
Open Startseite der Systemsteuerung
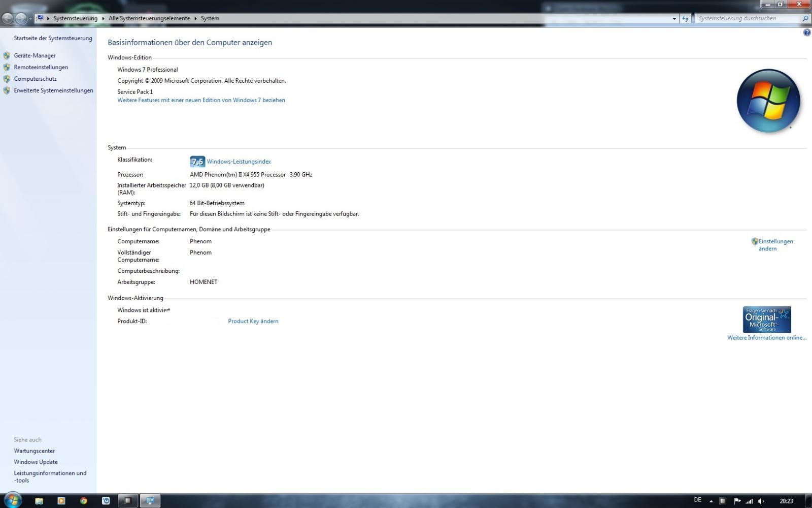[x=53, y=38]
